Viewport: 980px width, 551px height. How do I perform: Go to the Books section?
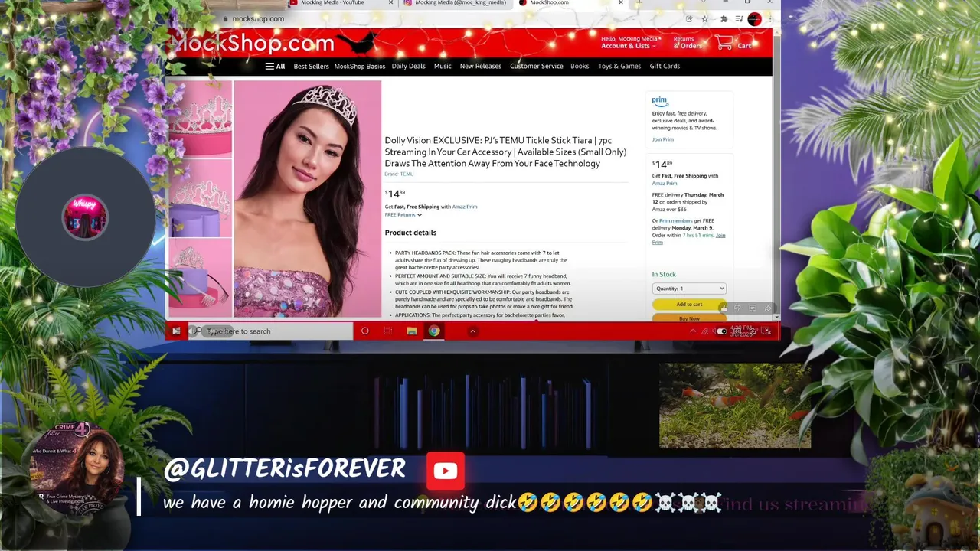pyautogui.click(x=580, y=67)
